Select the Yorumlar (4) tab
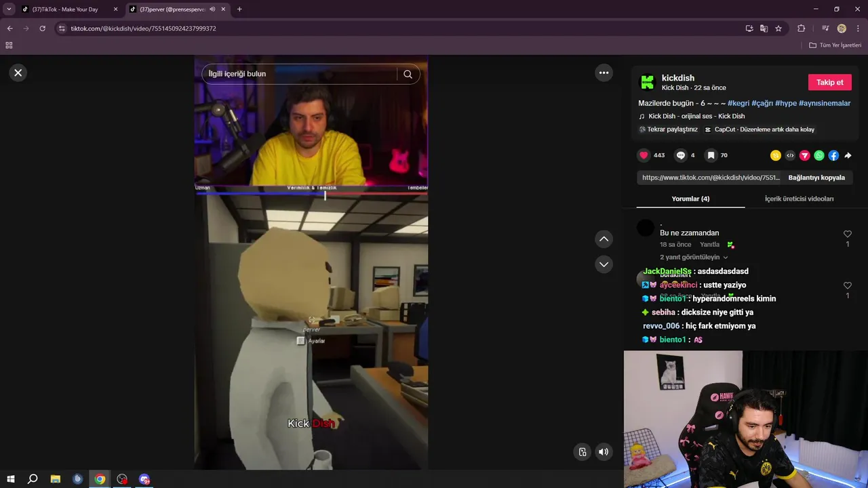The width and height of the screenshot is (868, 488). click(690, 199)
